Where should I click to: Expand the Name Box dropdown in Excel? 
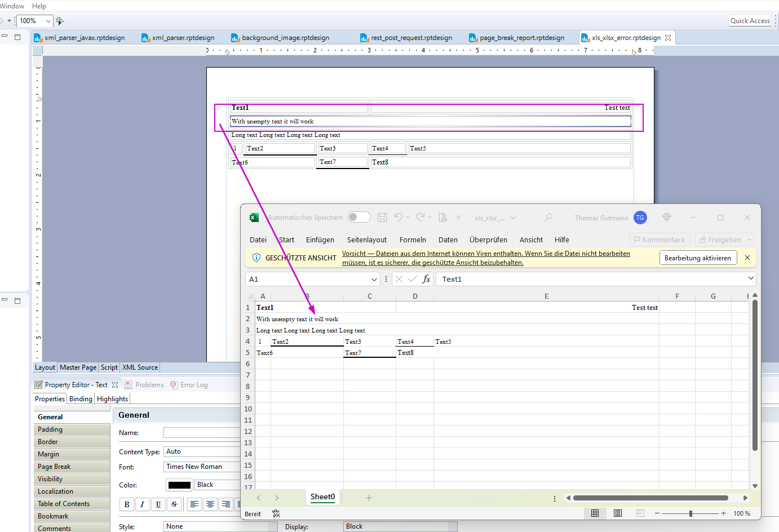click(375, 278)
